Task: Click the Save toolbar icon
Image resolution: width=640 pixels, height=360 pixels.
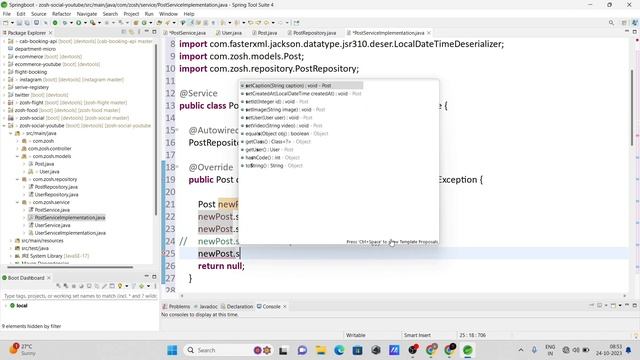Action: [x=20, y=23]
